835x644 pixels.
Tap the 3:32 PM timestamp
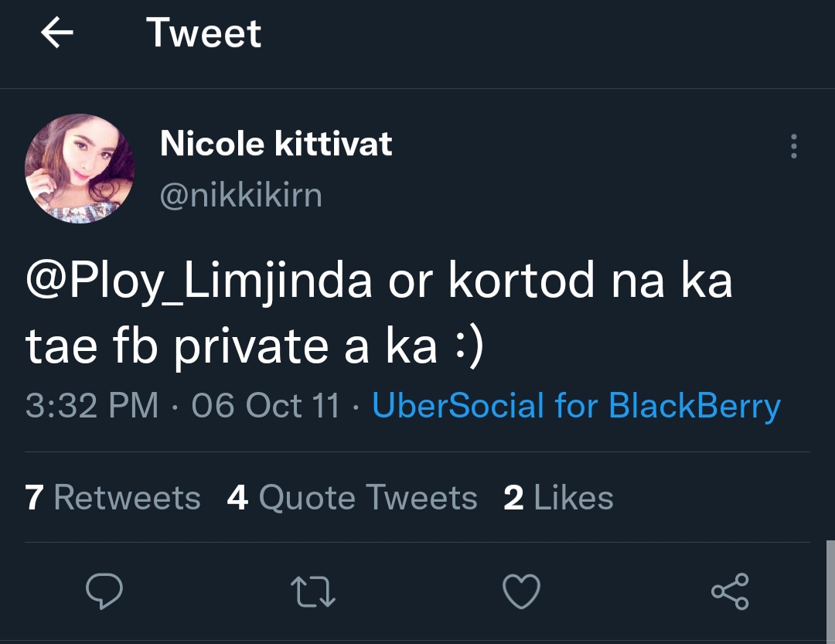click(x=92, y=406)
